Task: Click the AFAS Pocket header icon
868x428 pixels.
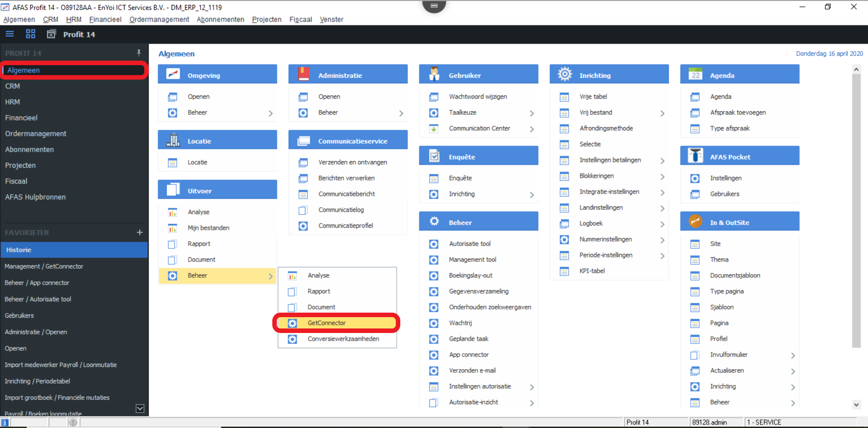Action: coord(696,156)
